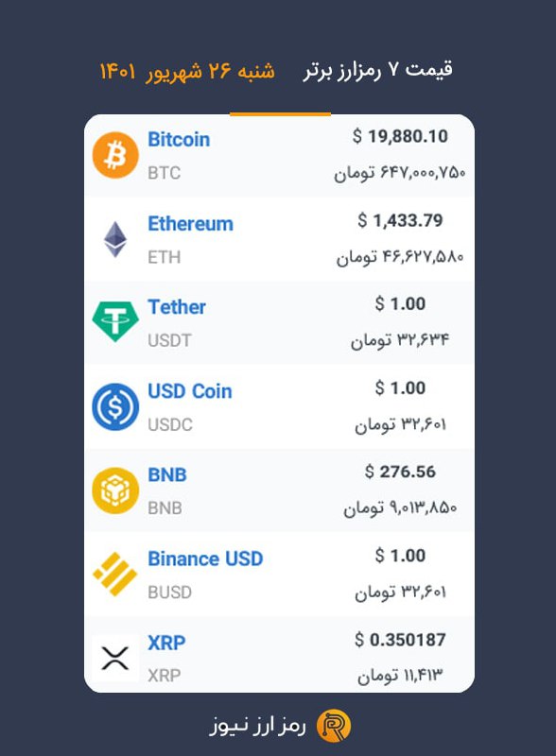Screen dimensions: 556x756
Task: Click the Bitcoin price $19,880.10
Action: [400, 136]
